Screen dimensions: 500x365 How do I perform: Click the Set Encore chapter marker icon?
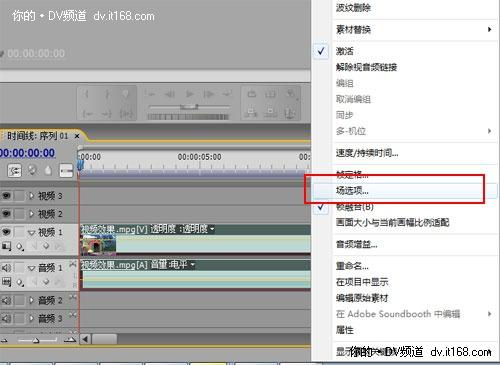pos(32,171)
